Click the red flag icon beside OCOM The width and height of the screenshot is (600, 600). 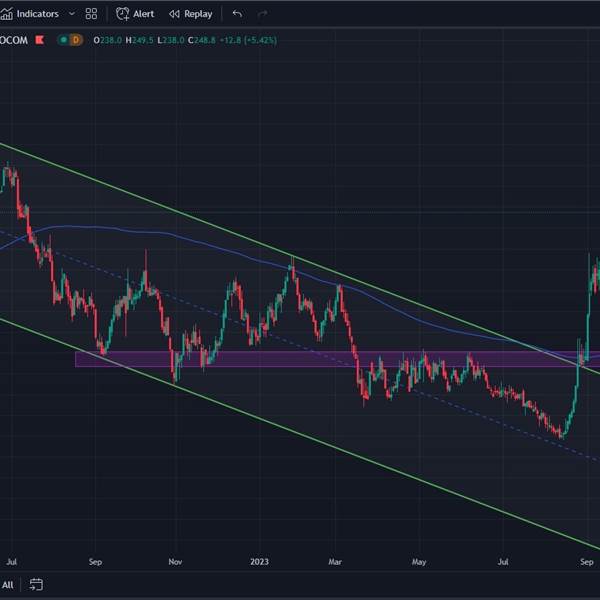point(40,40)
